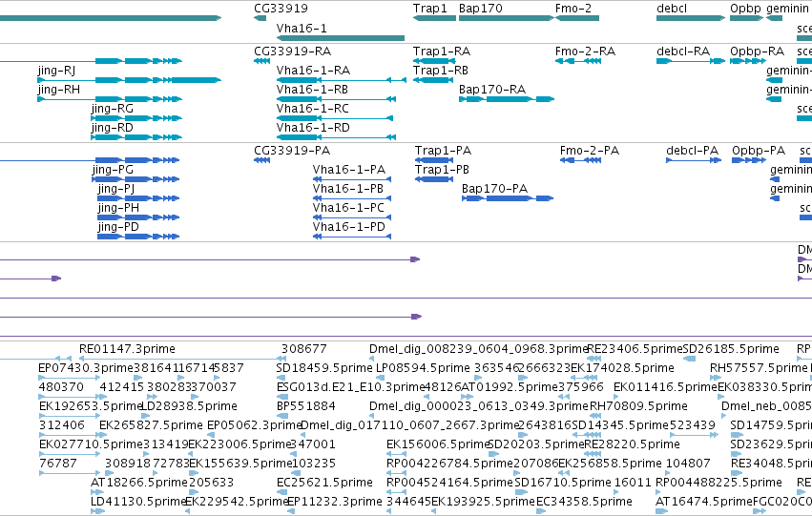The width and height of the screenshot is (812, 516).
Task: Select the debcl gene label
Action: [672, 9]
